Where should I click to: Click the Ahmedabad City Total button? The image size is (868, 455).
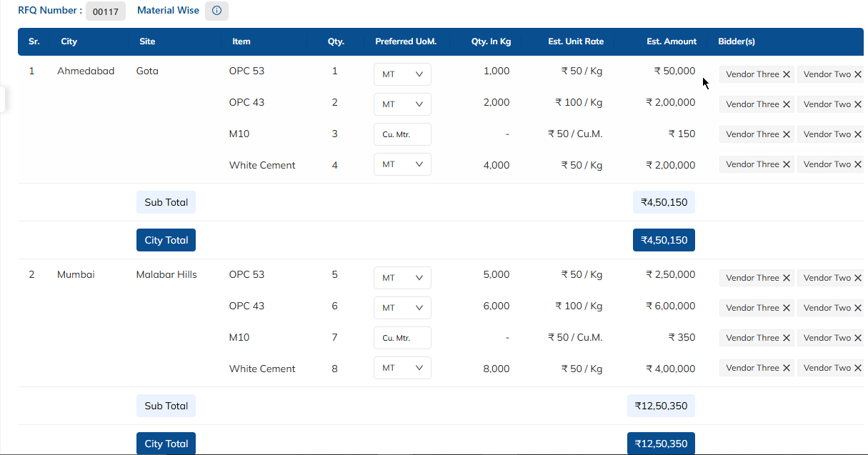(x=166, y=240)
